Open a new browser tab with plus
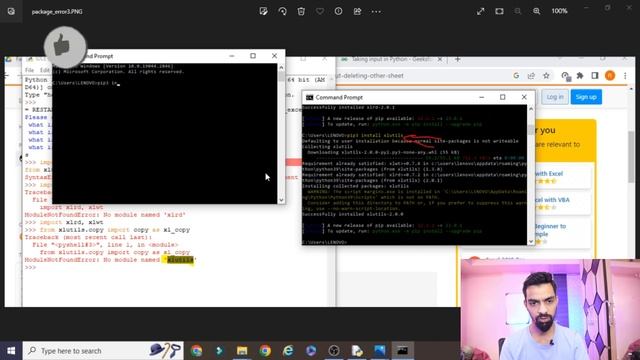 point(458,60)
